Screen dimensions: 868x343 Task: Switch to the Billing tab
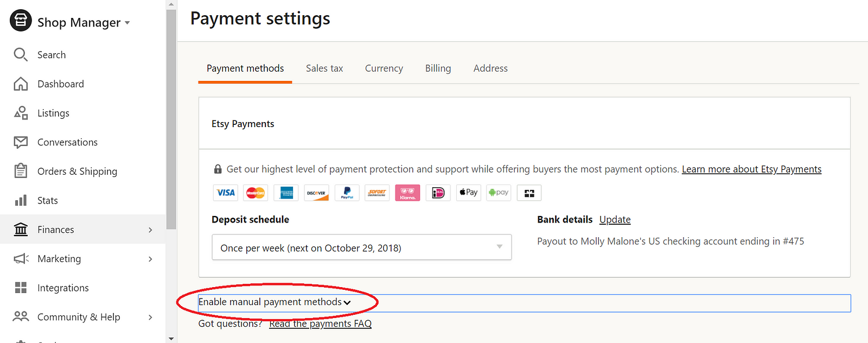[x=438, y=68]
